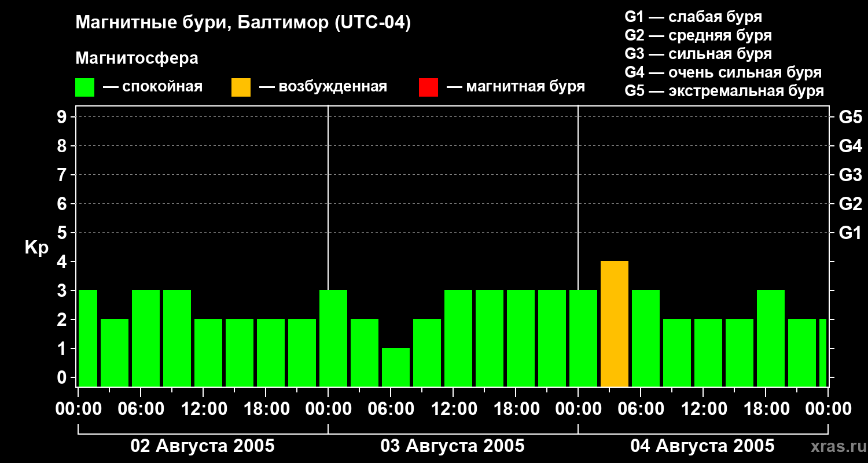Viewport: 868px width, 463px height.
Task: Click the 'Kp' axis label
Action: pyautogui.click(x=36, y=248)
